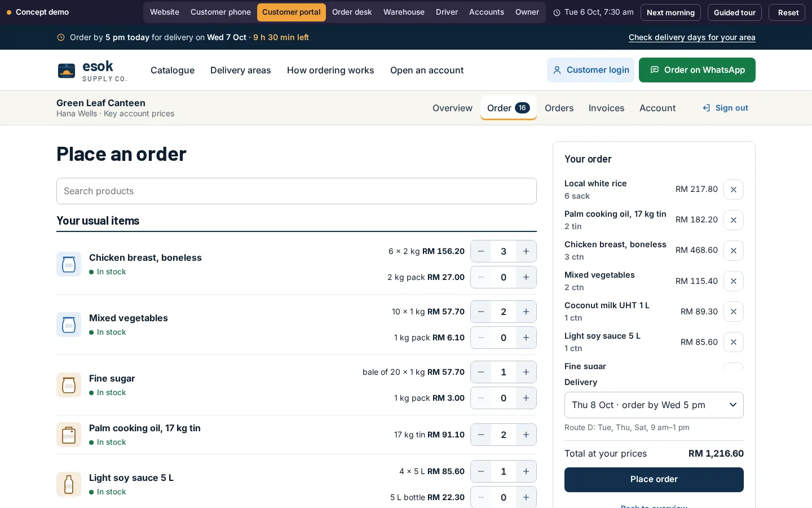The image size is (812, 508).
Task: Sign out of the portal
Action: point(726,108)
